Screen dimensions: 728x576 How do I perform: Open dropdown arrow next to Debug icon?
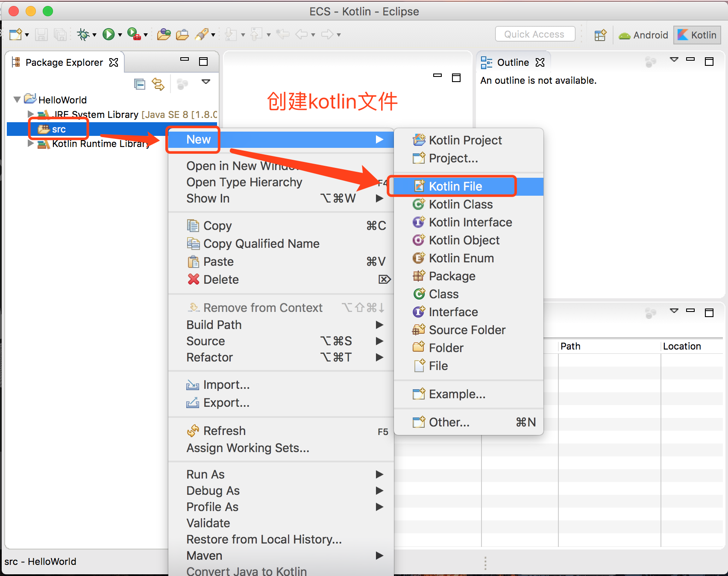94,35
